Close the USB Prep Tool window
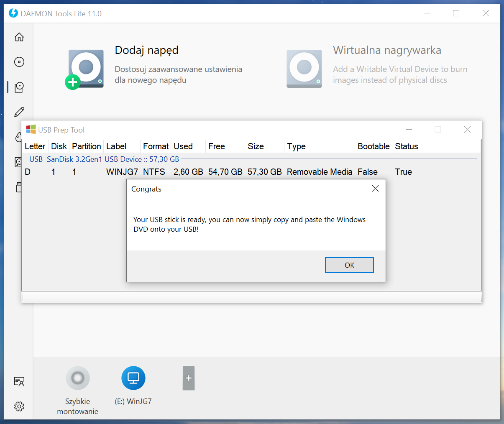The image size is (504, 424). click(467, 130)
